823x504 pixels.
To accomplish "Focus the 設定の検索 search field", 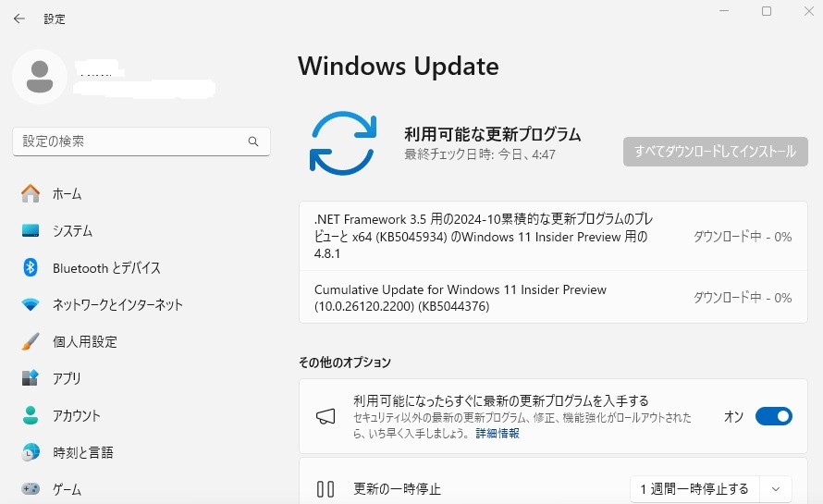I will [141, 141].
